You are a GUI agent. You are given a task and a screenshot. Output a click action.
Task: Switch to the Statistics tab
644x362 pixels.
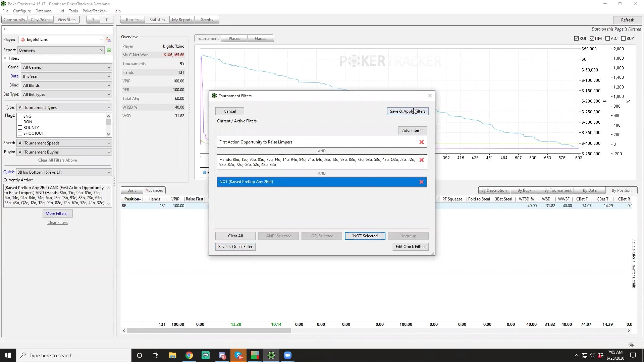157,20
